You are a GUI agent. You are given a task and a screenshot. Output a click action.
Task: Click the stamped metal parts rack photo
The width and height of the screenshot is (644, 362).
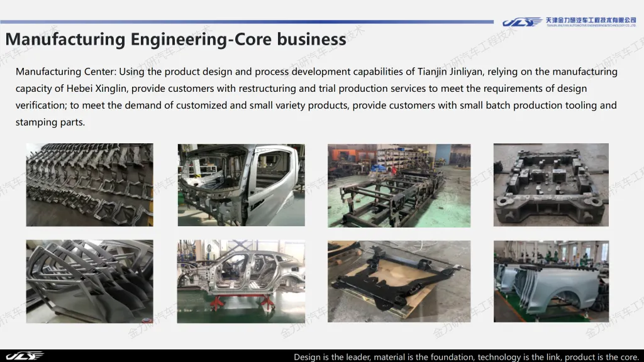[x=89, y=184]
